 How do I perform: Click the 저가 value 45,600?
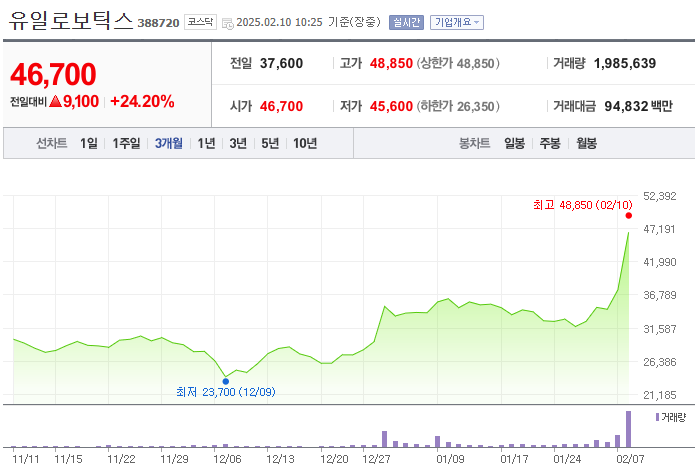[391, 106]
